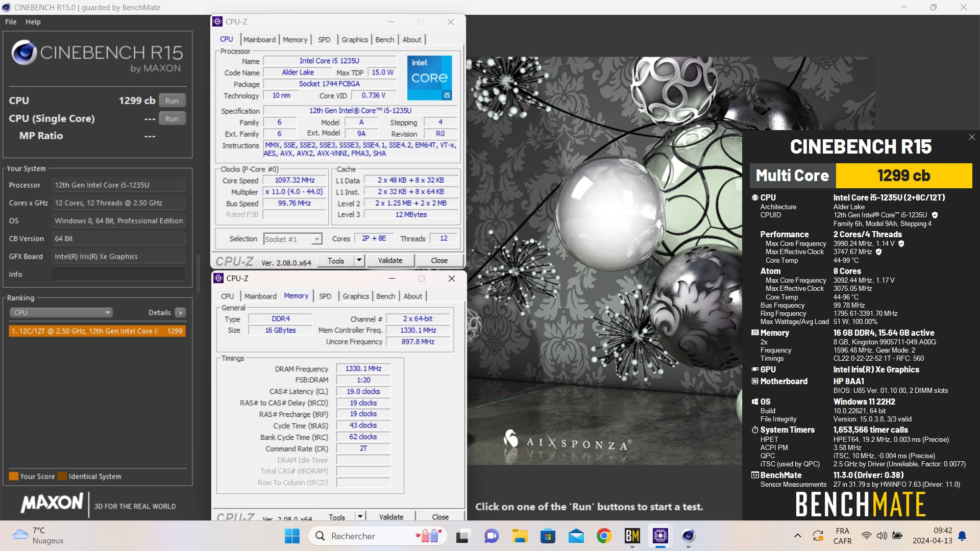Click Validate in lower CPU-Z window

pos(391,516)
